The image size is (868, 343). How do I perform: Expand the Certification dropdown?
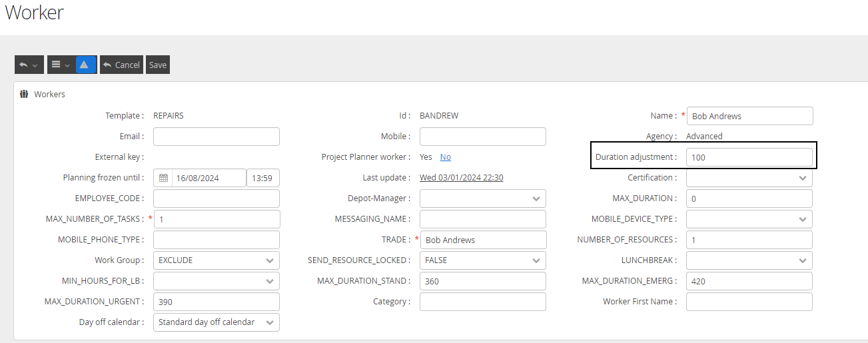749,178
